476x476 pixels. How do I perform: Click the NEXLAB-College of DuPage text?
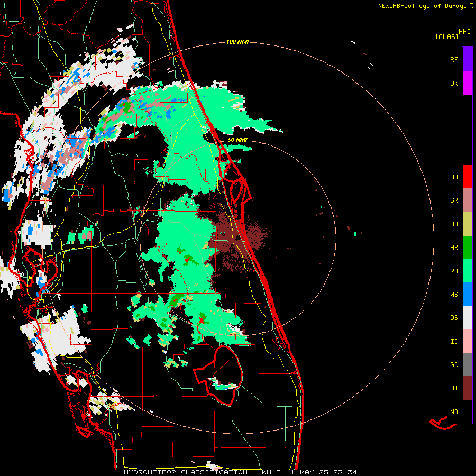click(422, 6)
